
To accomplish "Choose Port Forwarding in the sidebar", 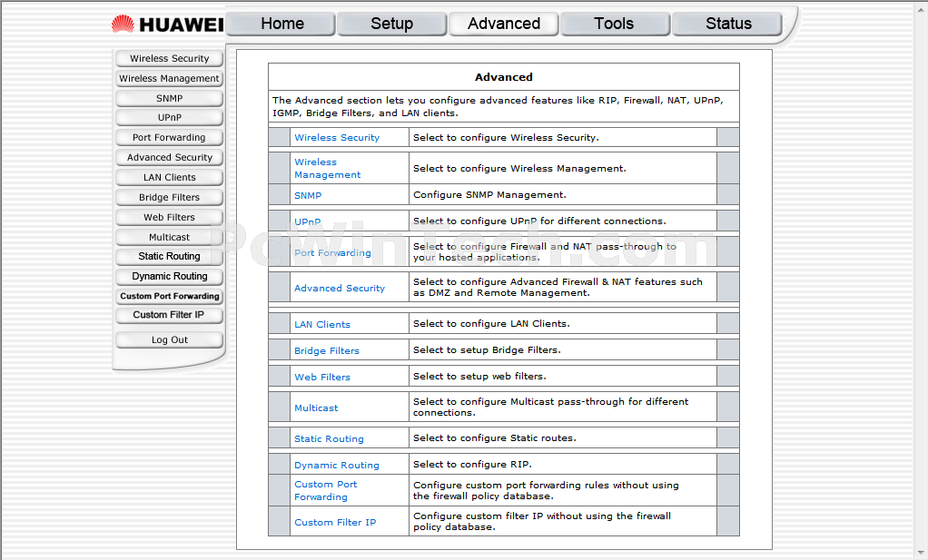I will point(169,137).
